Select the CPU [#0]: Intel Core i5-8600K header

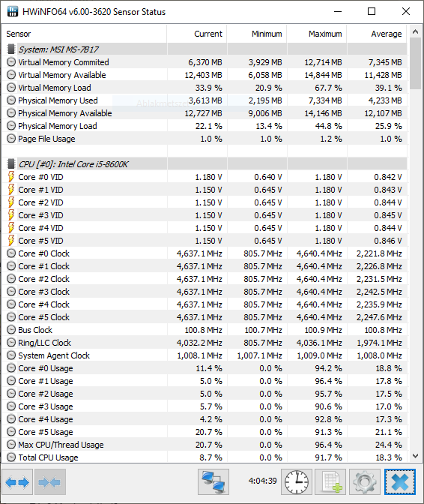[x=73, y=164]
